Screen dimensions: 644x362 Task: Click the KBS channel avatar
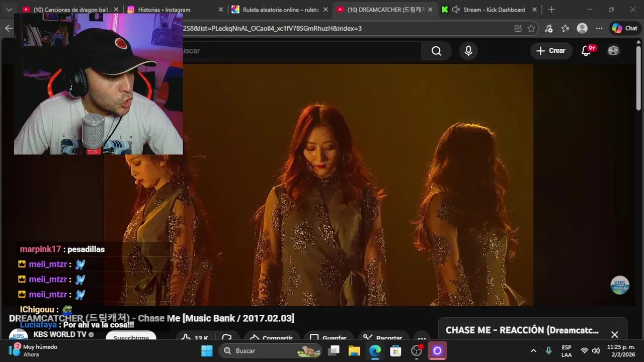pos(19,335)
